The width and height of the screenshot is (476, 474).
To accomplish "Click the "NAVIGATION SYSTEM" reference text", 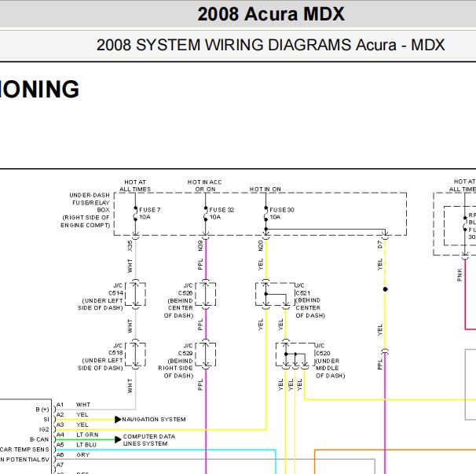I will [154, 419].
